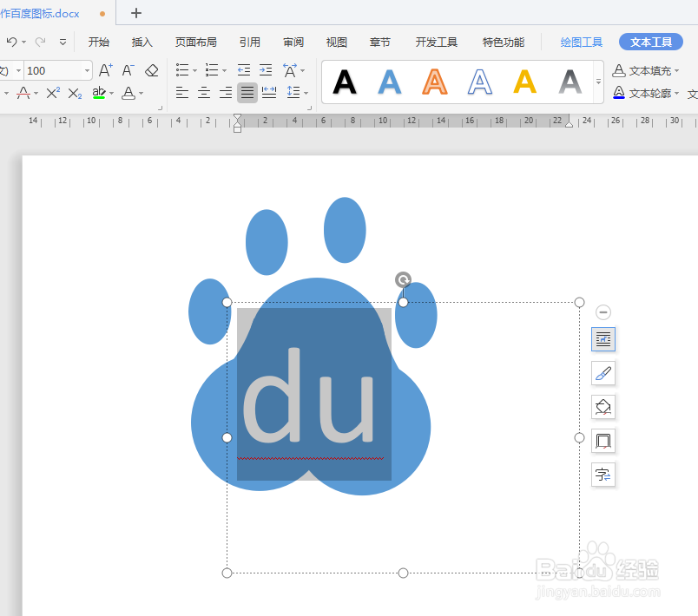The width and height of the screenshot is (698, 616).
Task: Click the clear formatting eraser icon
Action: click(x=152, y=70)
